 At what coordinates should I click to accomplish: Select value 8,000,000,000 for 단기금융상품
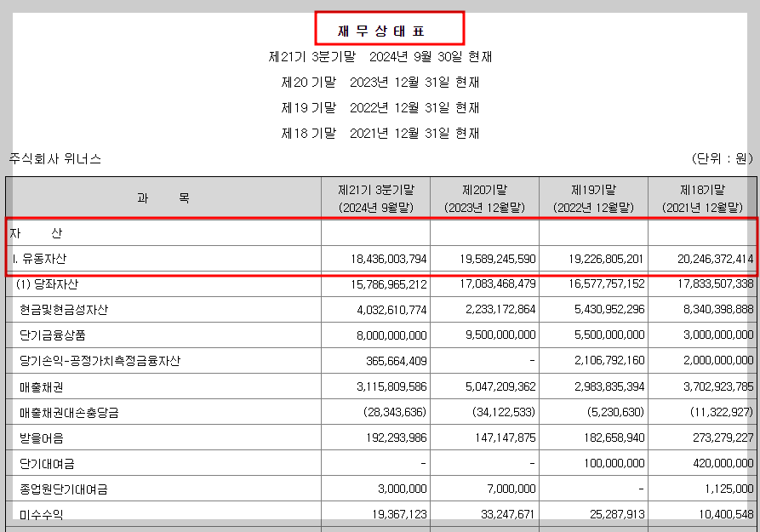coord(391,335)
